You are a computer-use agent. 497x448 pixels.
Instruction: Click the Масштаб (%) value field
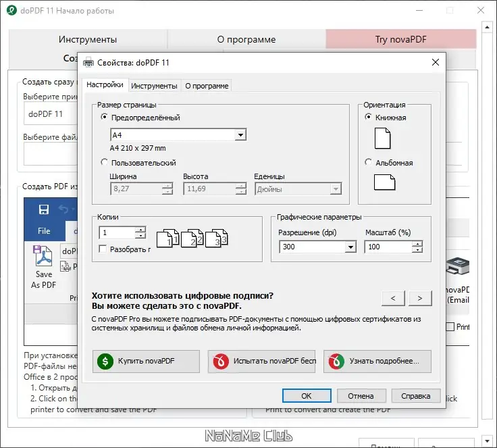coord(388,247)
